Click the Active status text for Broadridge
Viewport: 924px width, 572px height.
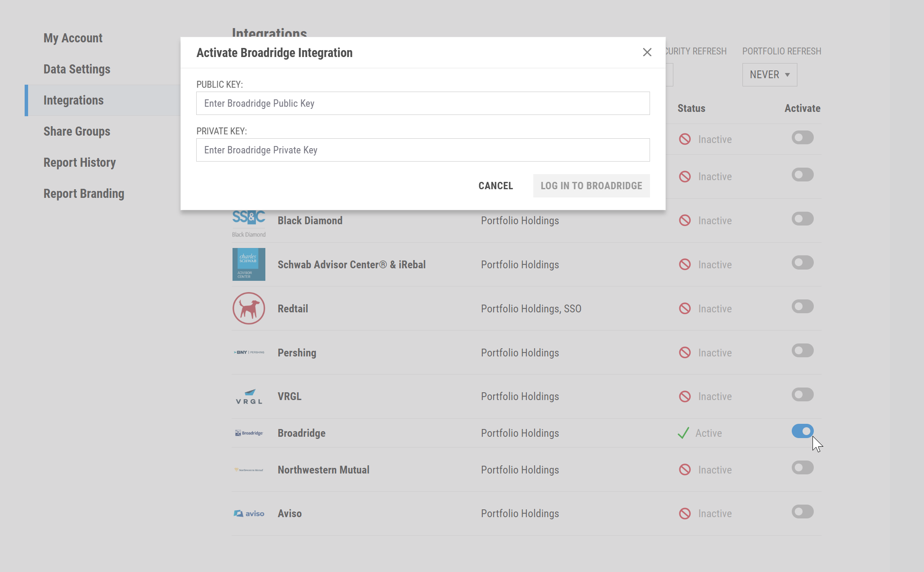708,433
